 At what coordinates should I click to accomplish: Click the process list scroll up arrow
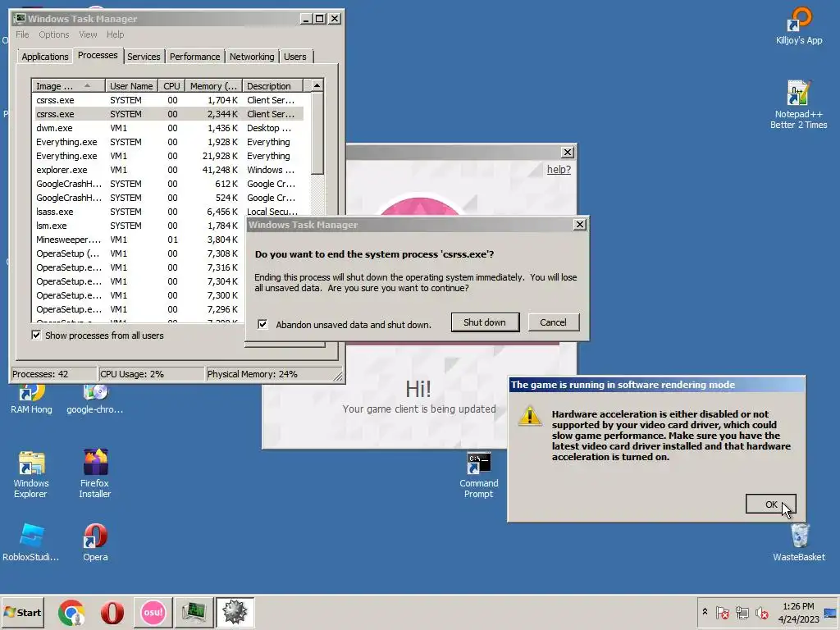pos(317,85)
